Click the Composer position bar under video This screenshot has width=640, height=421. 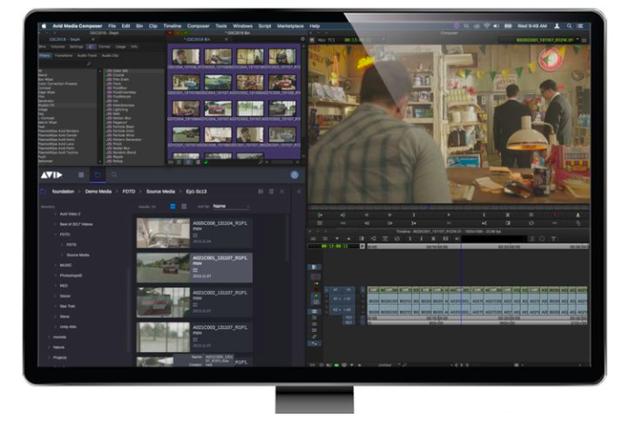(x=449, y=207)
